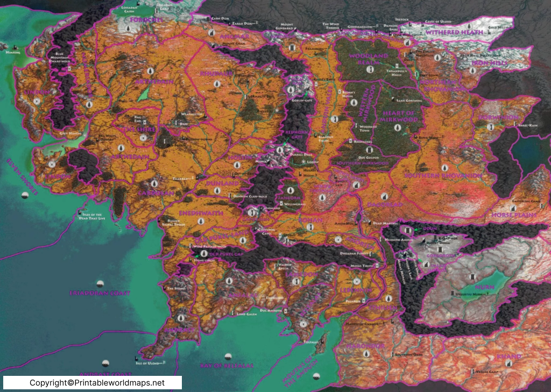The height and width of the screenshot is (392, 551).
Task: Select the Mount Gundabad place name
Action: [284, 26]
